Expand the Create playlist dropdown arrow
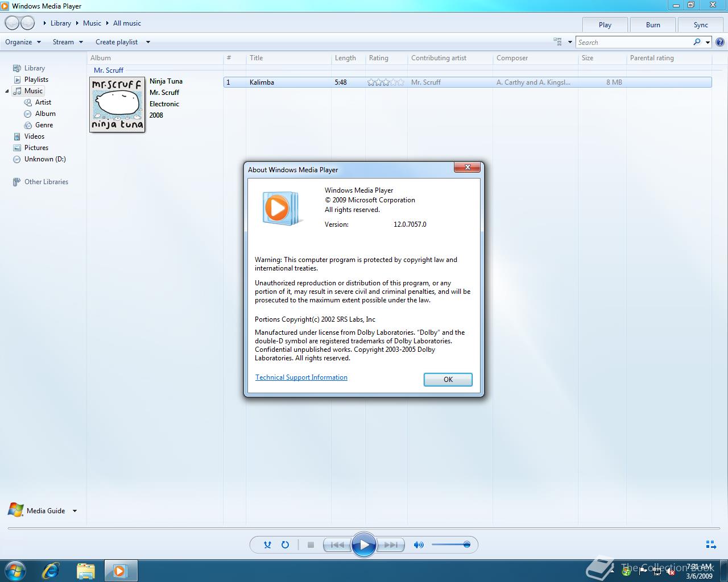Viewport: 728px width, 582px height. tap(148, 42)
